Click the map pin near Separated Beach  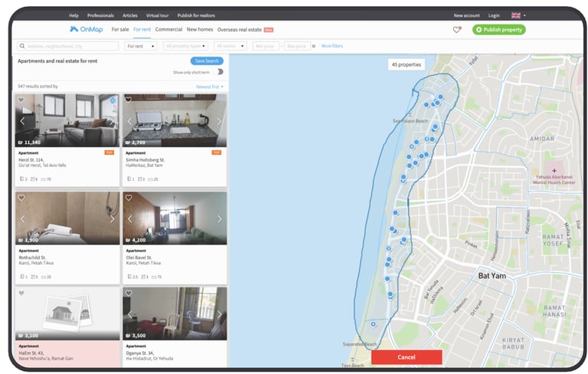[x=373, y=324]
